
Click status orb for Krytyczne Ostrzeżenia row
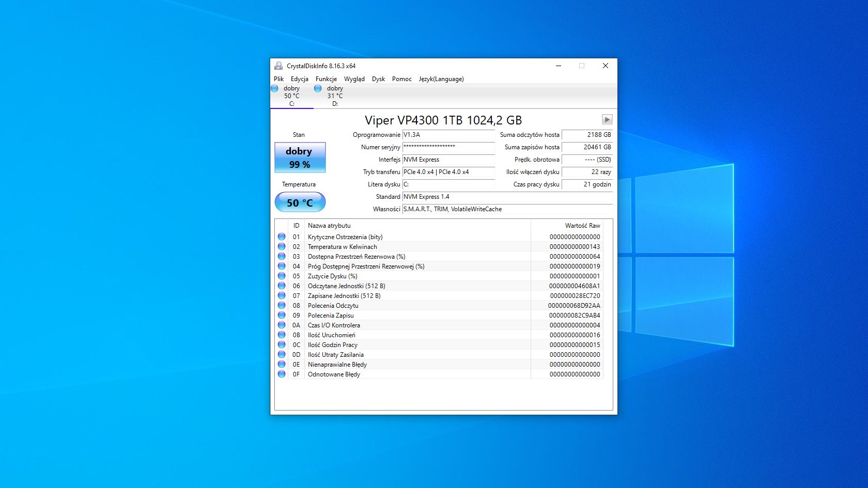(282, 237)
